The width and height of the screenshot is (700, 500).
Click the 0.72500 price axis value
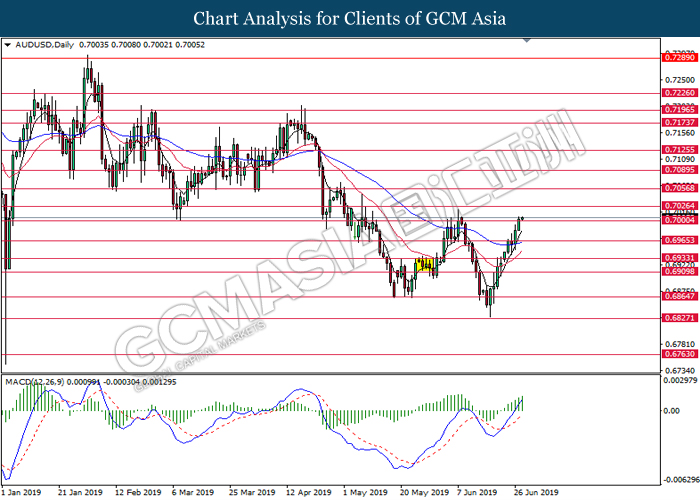coord(680,80)
